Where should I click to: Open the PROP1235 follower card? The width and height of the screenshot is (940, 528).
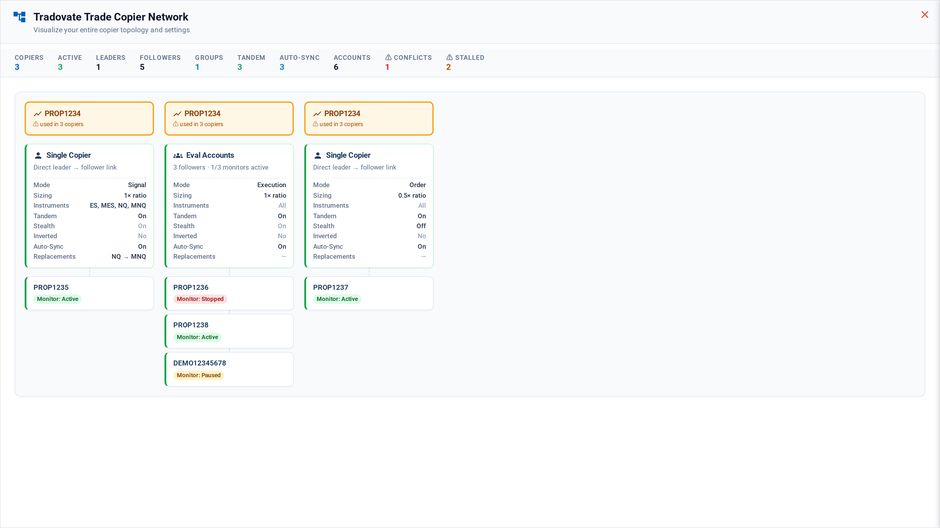pyautogui.click(x=89, y=293)
